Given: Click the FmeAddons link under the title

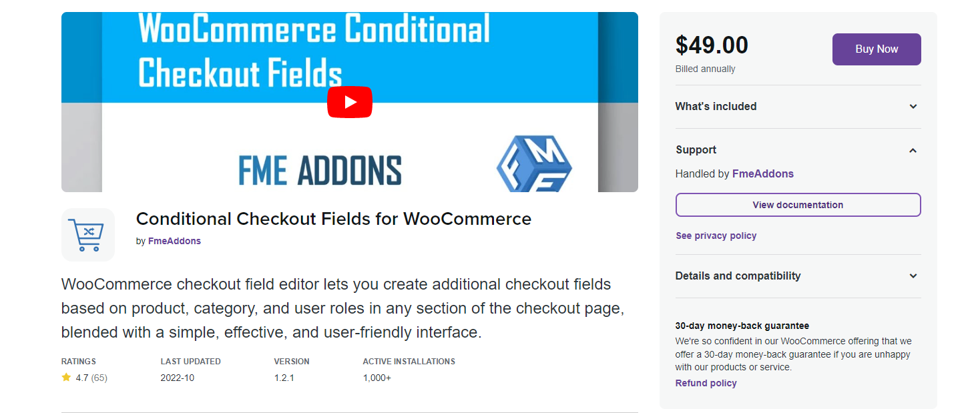Looking at the screenshot, I should tap(175, 241).
